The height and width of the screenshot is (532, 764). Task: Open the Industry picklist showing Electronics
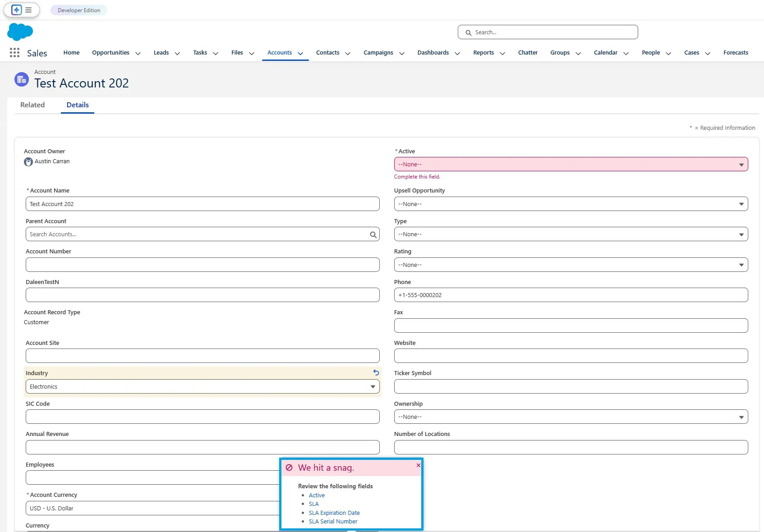tap(203, 386)
